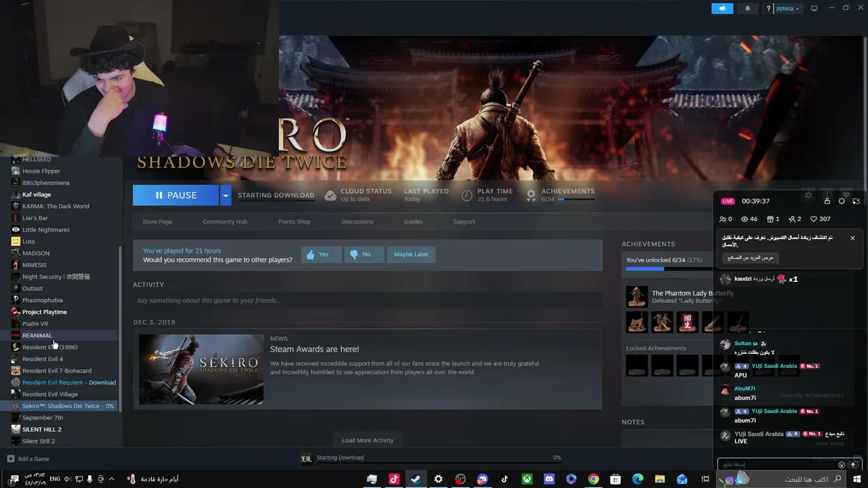Open the "Steam Awards are here!" news post
Image resolution: width=868 pixels, height=488 pixels.
coord(315,349)
